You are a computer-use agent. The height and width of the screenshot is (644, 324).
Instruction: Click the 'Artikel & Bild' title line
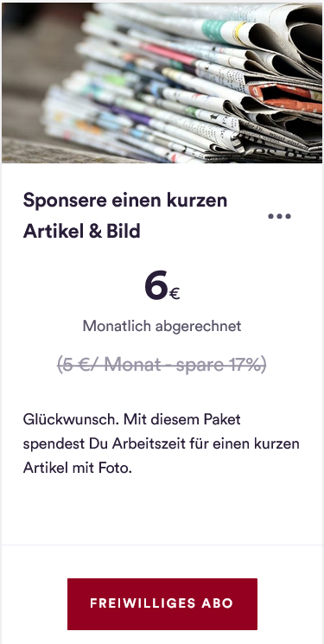(x=82, y=231)
